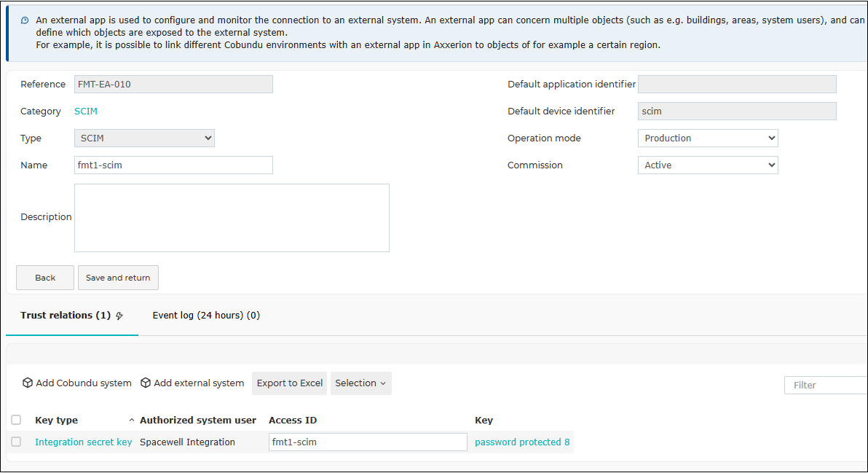Open the password protected 8 key link
Screen dimensions: 868x473
pos(522,442)
